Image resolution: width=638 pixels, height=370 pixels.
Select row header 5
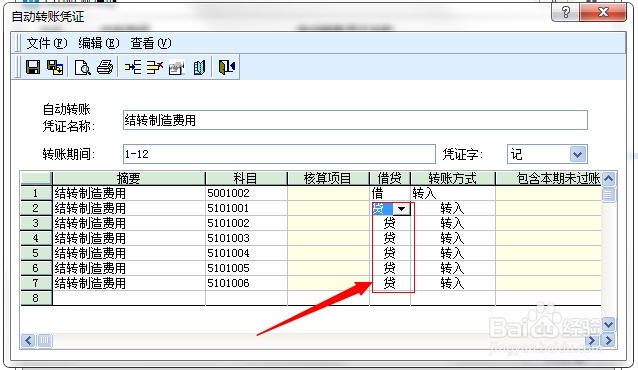[36, 253]
